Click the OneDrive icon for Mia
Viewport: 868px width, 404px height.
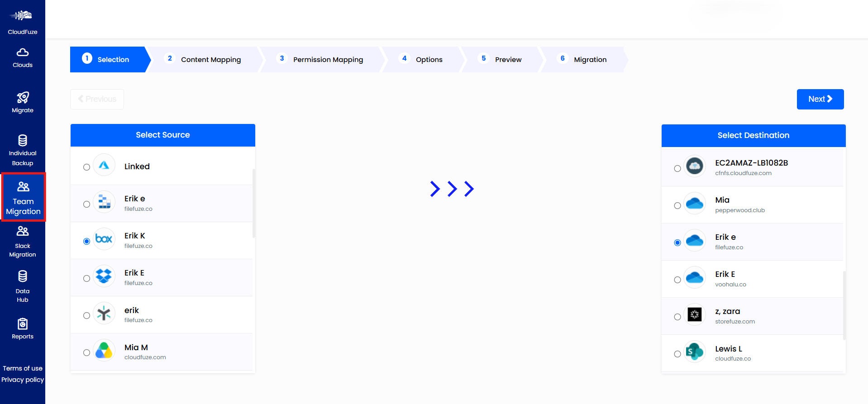pyautogui.click(x=695, y=204)
